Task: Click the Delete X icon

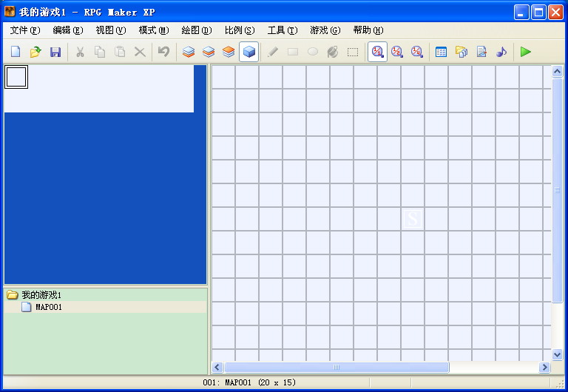Action: tap(140, 52)
